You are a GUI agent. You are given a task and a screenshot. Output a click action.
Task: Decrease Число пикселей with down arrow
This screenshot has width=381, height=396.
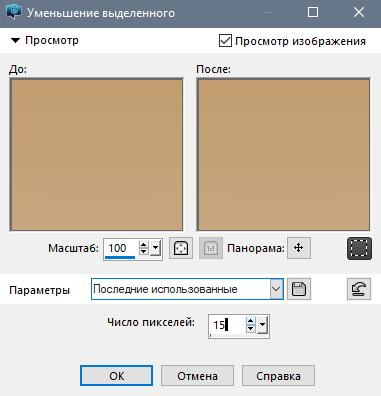point(251,328)
